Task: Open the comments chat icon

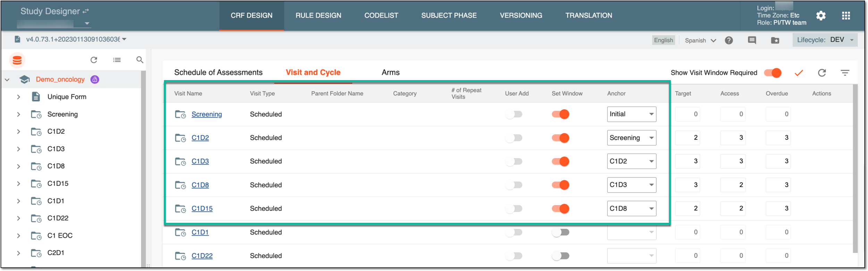Action: coord(752,40)
